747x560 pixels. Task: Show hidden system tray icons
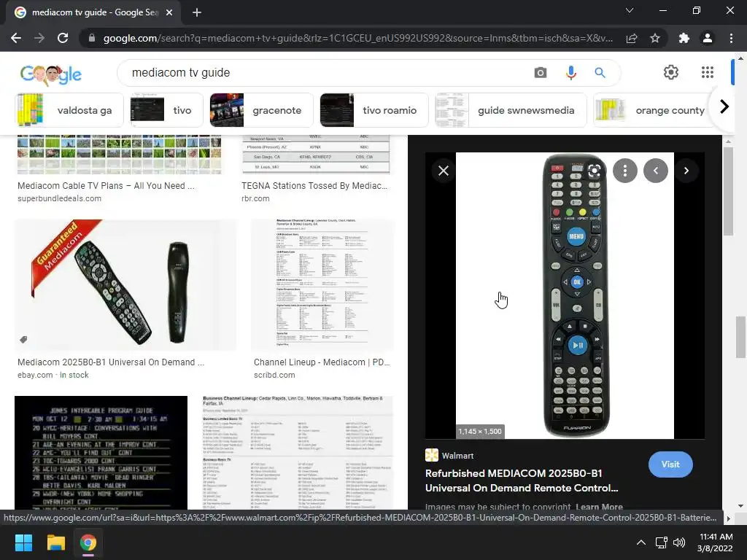coord(641,542)
